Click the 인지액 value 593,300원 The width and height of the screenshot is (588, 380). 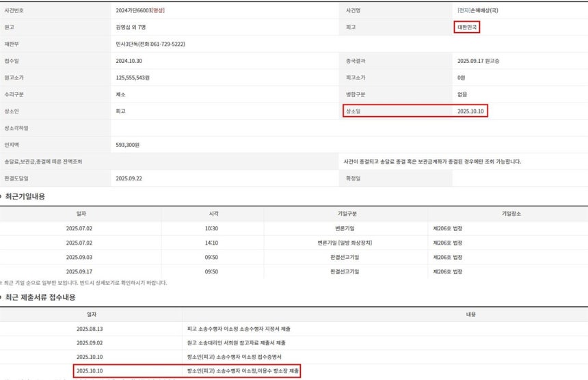click(x=128, y=145)
